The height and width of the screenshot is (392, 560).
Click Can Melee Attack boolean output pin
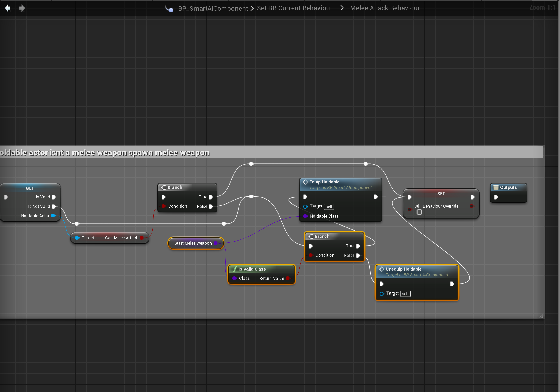tap(142, 238)
